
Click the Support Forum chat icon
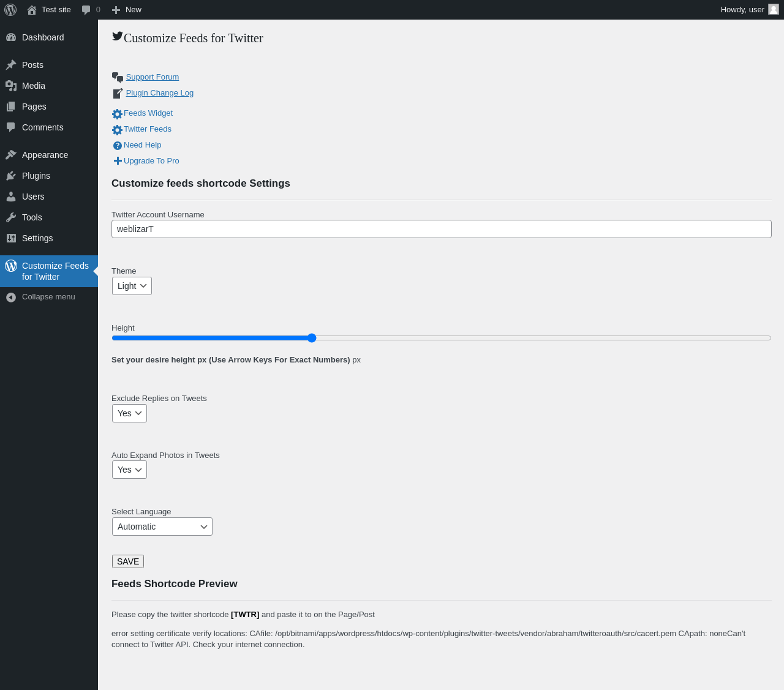click(x=118, y=77)
